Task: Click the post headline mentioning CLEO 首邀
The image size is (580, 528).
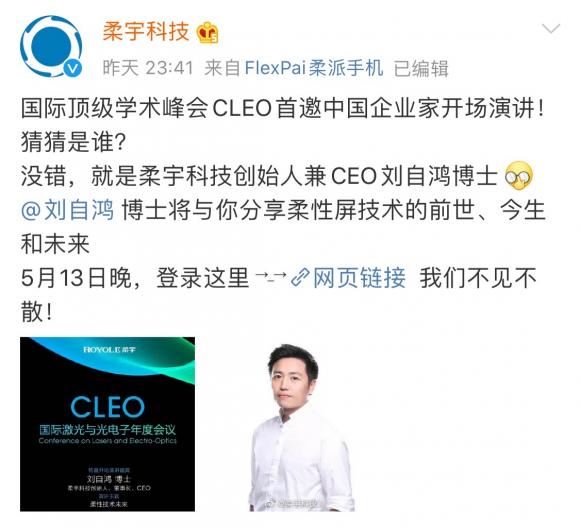Action: click(283, 108)
